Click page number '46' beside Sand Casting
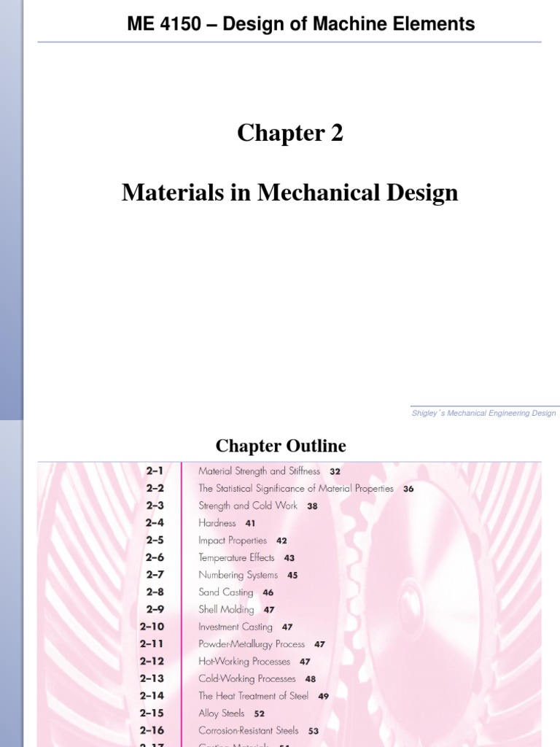Screen dimensions: 560x747 (x=268, y=592)
